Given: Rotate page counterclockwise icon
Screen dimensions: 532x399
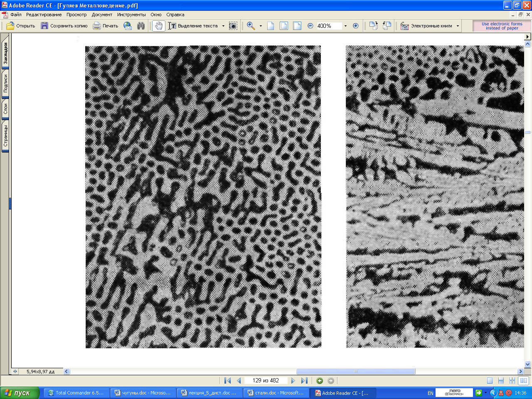Looking at the screenshot, I should 387,26.
